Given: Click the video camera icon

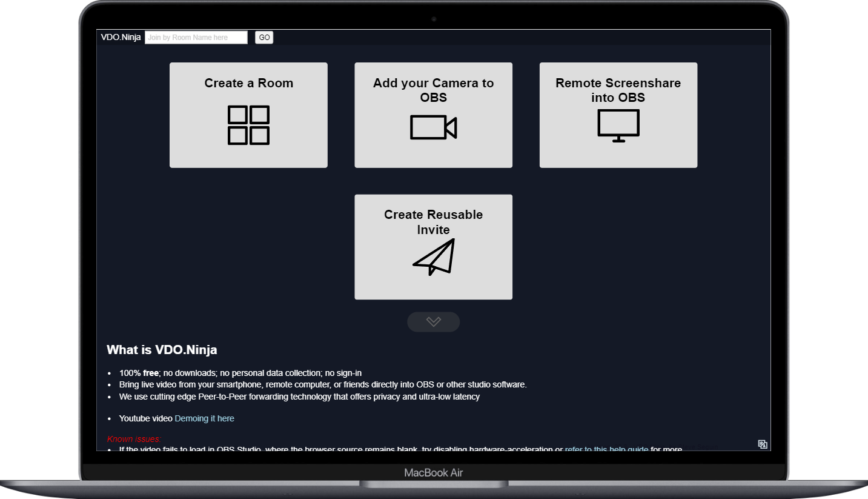Looking at the screenshot, I should 433,127.
